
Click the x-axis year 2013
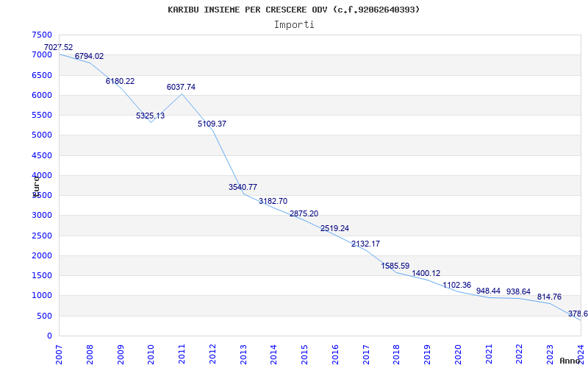click(243, 355)
